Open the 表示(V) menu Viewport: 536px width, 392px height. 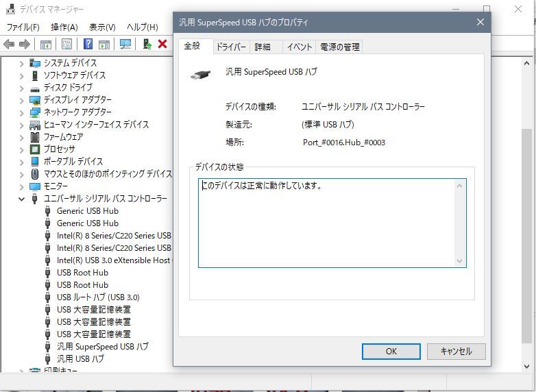[x=102, y=27]
